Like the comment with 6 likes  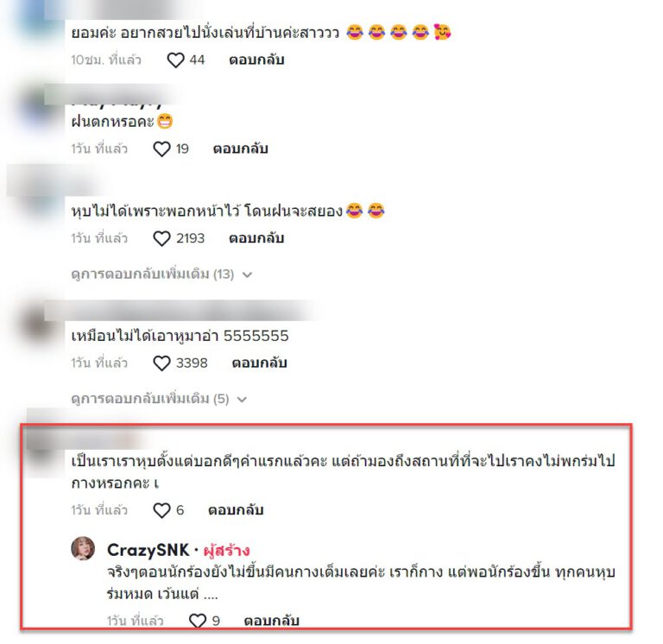pos(161,510)
